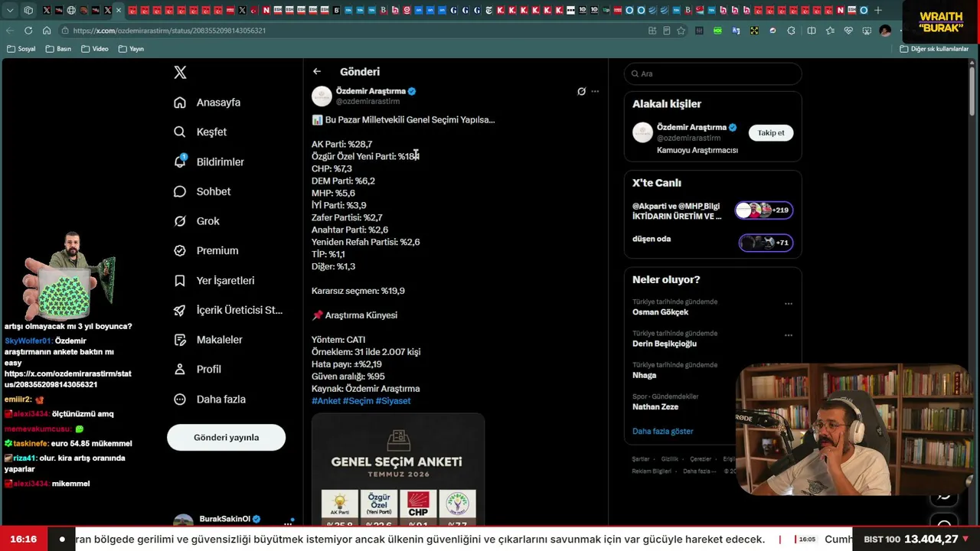Open the Nhaga trending topic
Screen dimensions: 980x551
point(644,375)
